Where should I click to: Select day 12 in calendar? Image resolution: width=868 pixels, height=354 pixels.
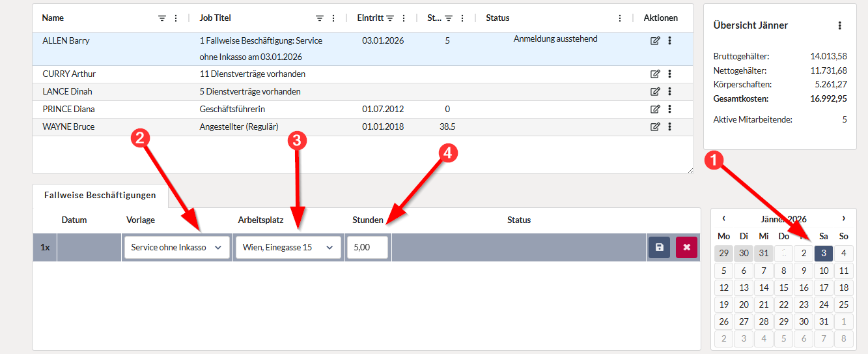tap(724, 287)
